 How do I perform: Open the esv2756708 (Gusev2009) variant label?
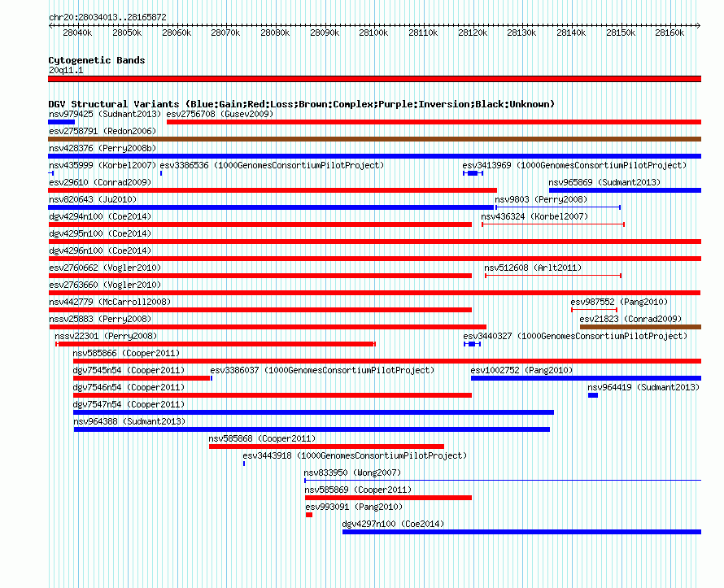[220, 114]
